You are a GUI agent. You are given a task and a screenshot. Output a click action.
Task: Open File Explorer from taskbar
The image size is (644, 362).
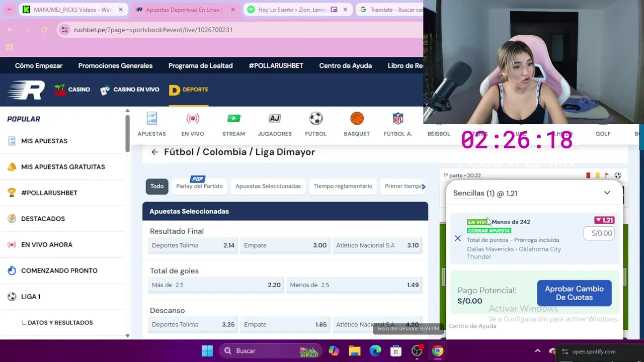coord(355,351)
